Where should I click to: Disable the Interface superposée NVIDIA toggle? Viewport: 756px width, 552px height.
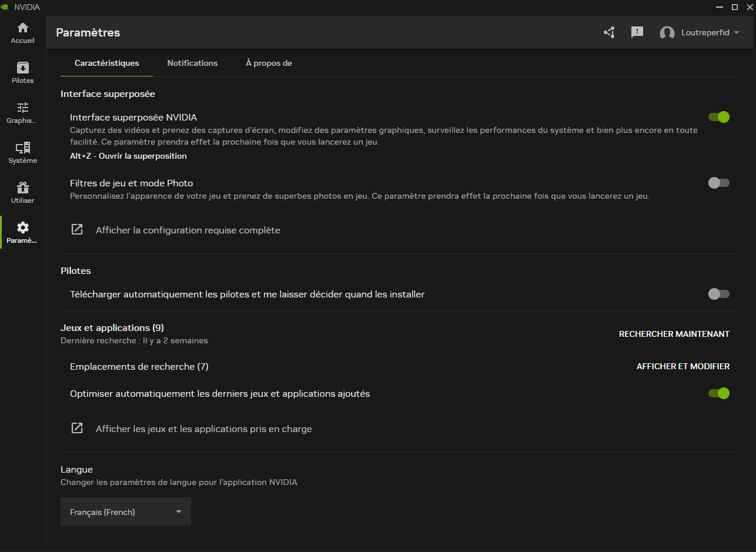(719, 117)
